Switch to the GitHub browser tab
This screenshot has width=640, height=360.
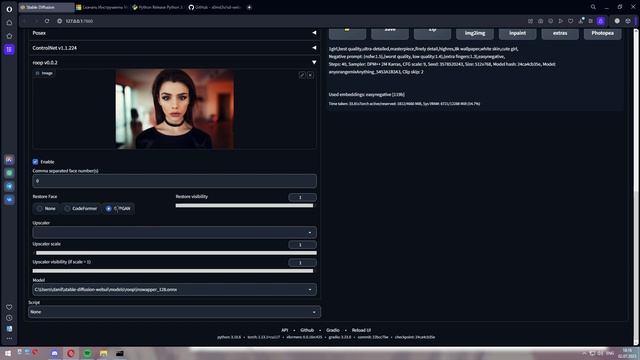tap(215, 7)
